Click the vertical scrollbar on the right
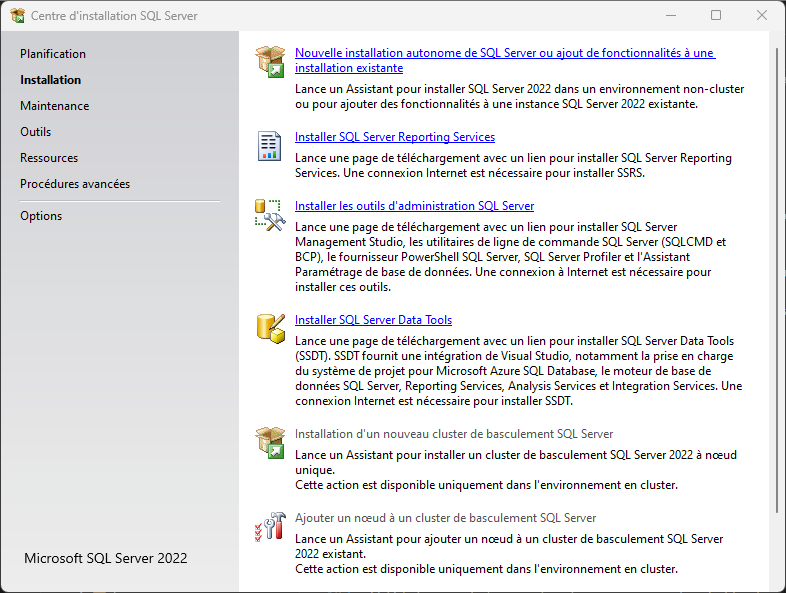 click(777, 281)
